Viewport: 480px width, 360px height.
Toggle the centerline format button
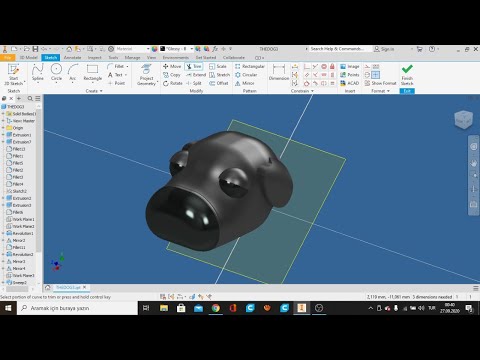point(367,75)
